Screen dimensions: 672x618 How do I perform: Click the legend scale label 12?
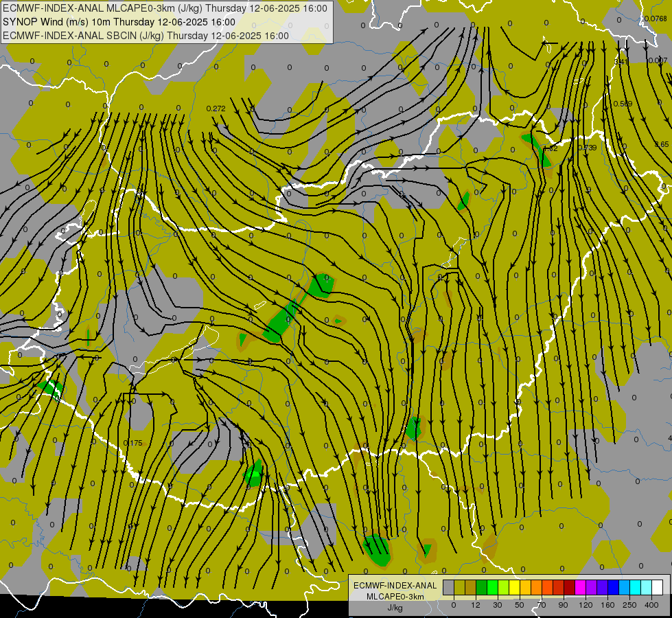pos(476,605)
